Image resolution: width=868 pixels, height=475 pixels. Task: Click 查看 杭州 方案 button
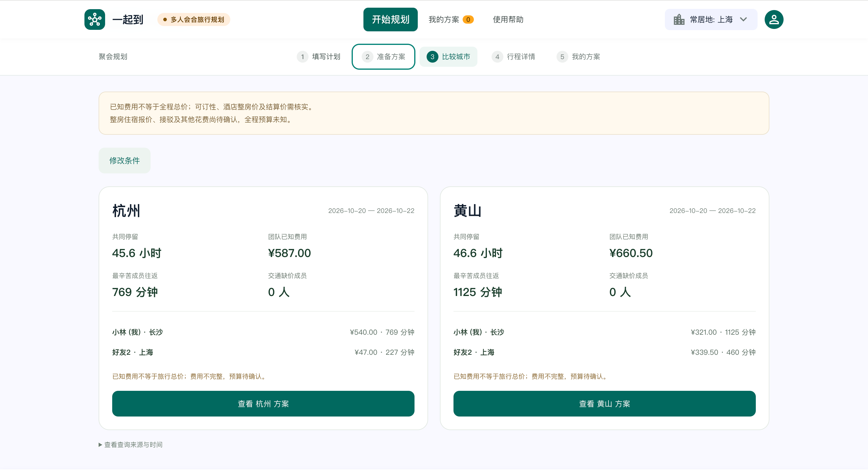pyautogui.click(x=263, y=404)
